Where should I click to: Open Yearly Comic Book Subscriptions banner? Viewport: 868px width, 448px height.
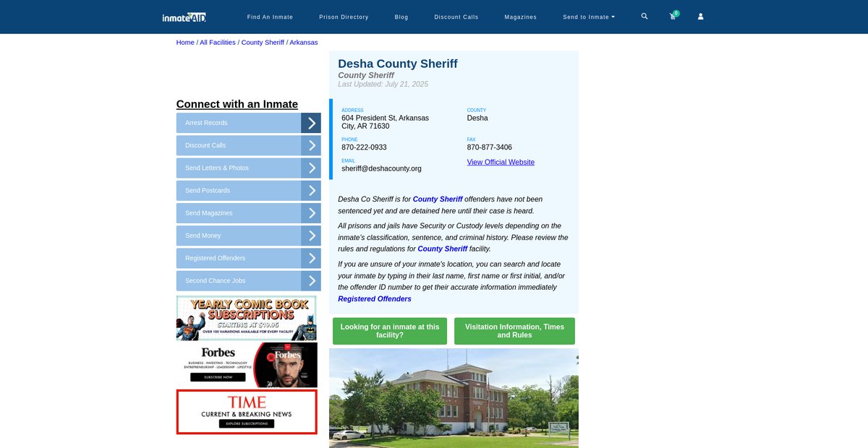tap(247, 318)
